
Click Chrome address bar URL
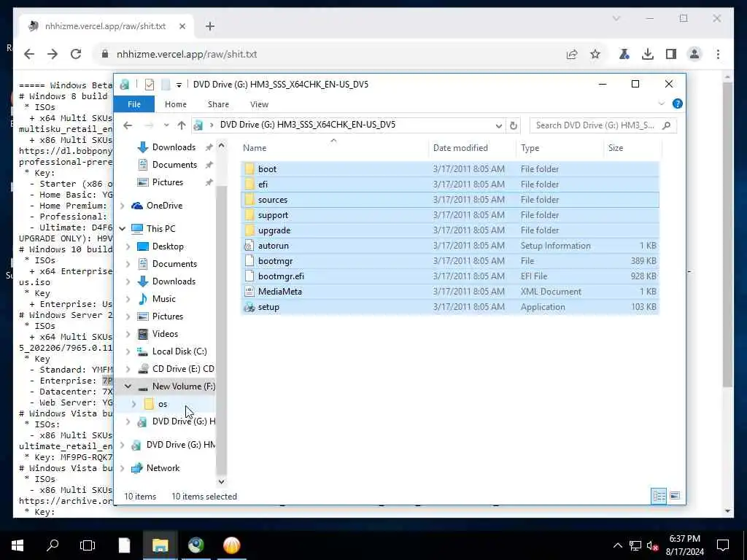click(x=187, y=54)
